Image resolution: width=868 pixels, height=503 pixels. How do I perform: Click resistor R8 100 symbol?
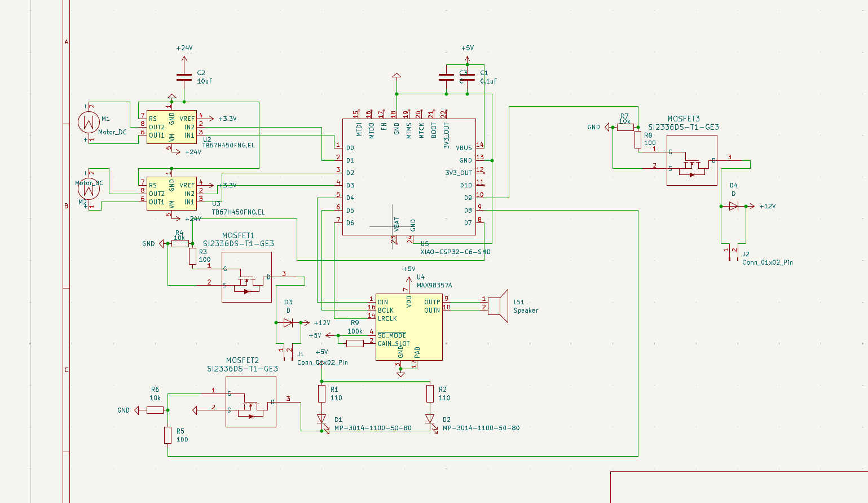point(638,139)
